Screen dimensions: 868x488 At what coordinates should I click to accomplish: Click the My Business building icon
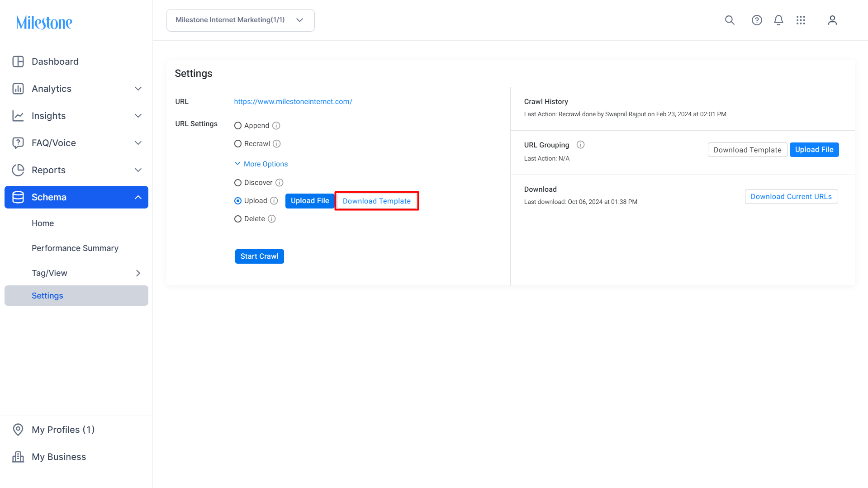18,457
